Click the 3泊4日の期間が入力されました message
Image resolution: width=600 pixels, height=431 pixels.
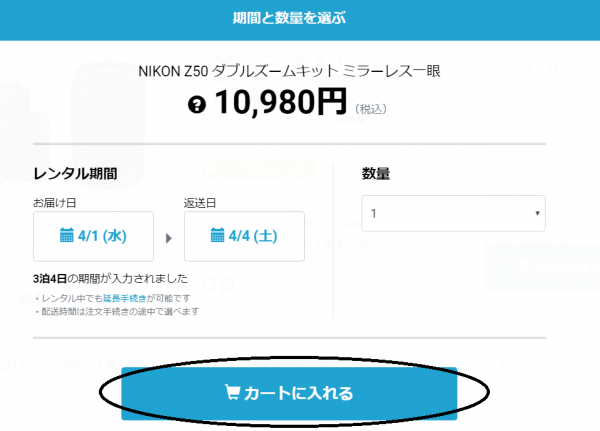coord(110,278)
